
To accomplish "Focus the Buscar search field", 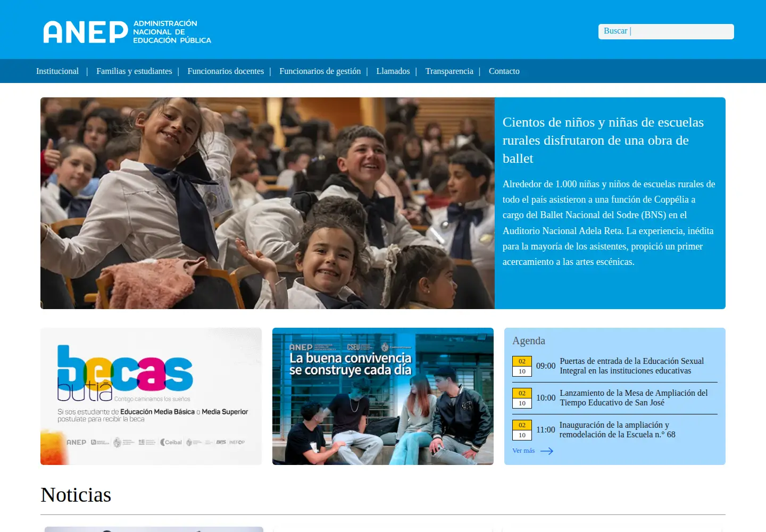I will (666, 31).
